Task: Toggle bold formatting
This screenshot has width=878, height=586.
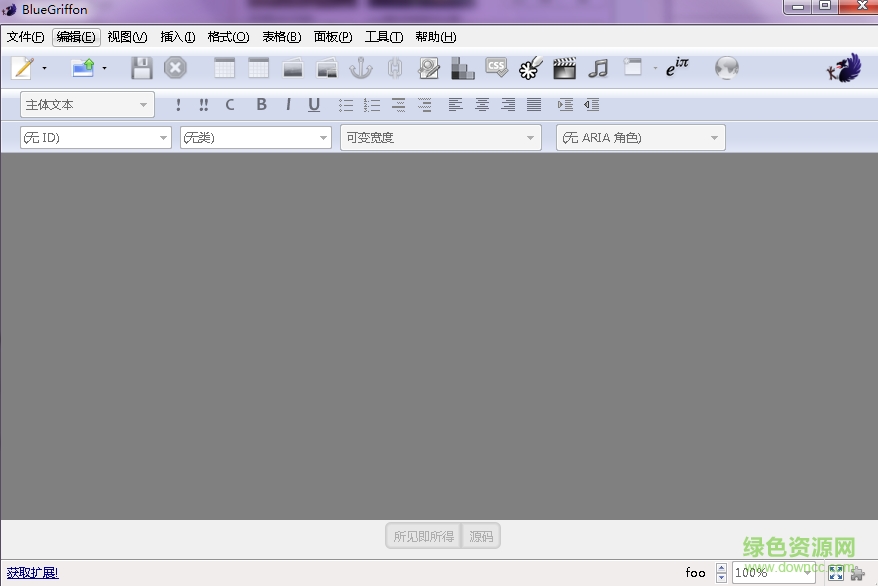Action: [261, 104]
